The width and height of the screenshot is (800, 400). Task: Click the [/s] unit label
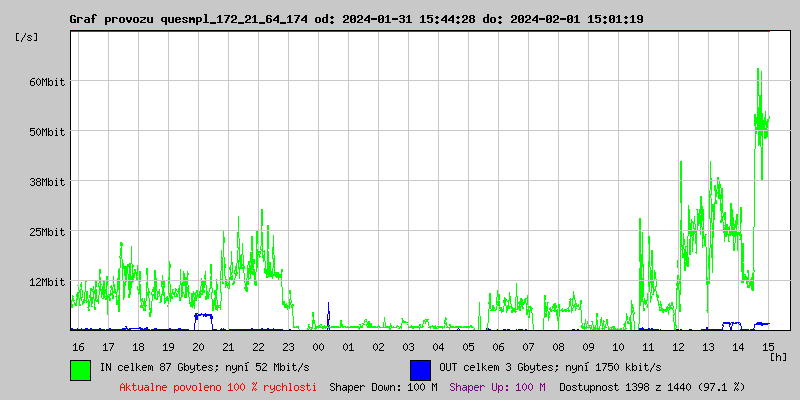(27, 37)
